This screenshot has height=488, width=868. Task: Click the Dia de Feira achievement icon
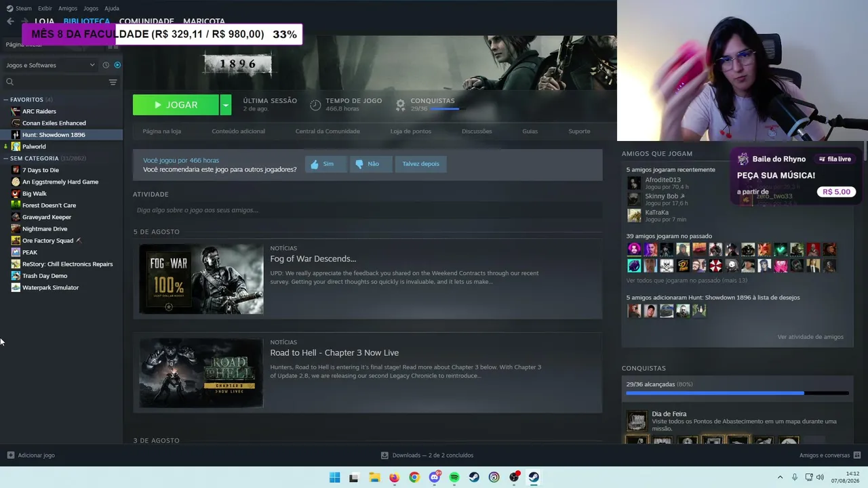[637, 421]
